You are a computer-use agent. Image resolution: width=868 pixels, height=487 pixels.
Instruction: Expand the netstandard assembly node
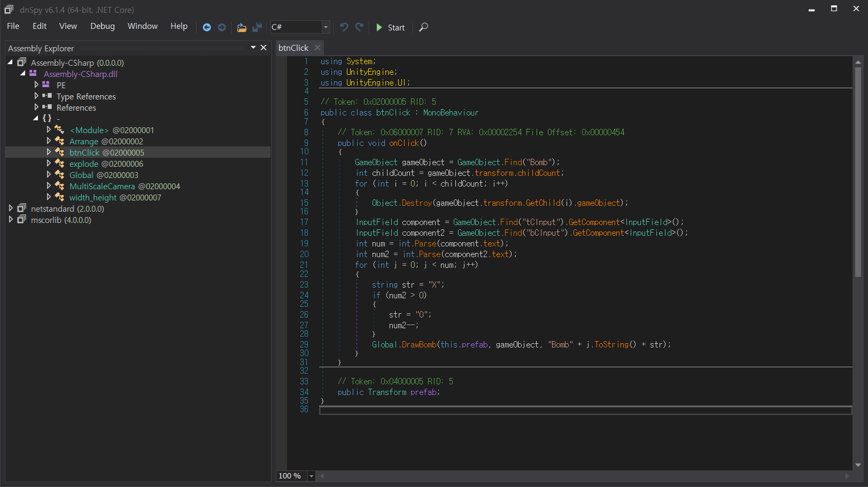[11, 208]
